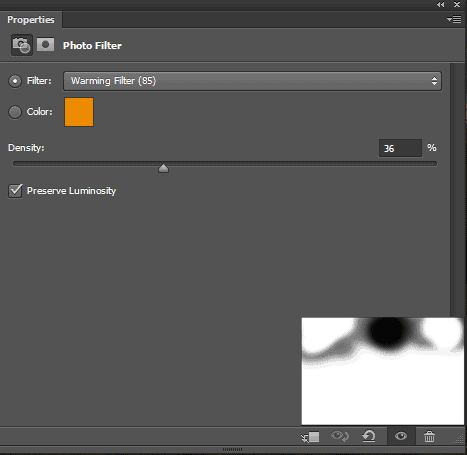Viewport: 467px width, 455px height.
Task: Click the Photo Filter adjustment icon
Action: 22,45
